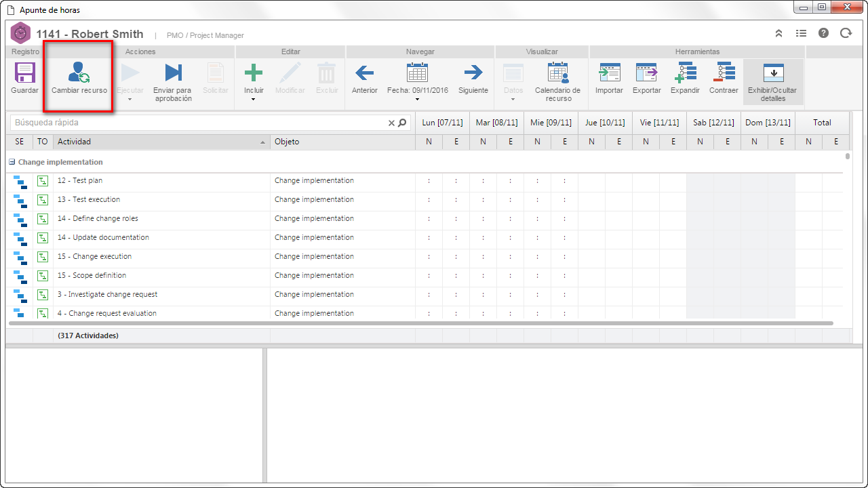Click the purple timesheet logo icon
Image resolution: width=868 pixels, height=488 pixels.
[x=21, y=33]
